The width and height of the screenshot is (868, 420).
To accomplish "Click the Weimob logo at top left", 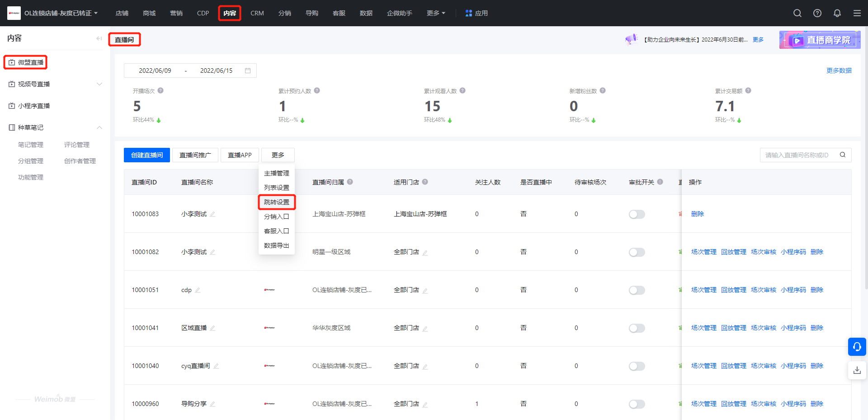I will (14, 13).
